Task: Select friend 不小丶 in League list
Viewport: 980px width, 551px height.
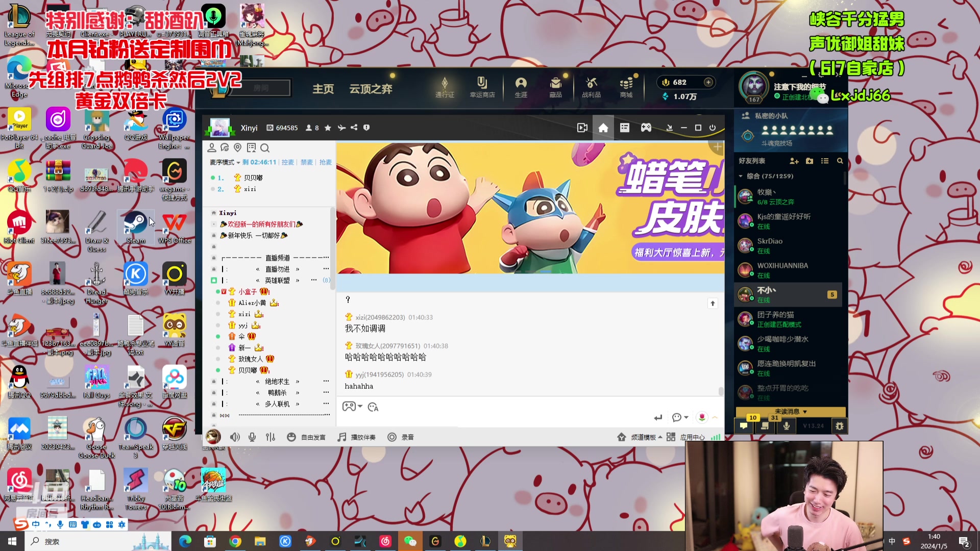Action: click(789, 294)
